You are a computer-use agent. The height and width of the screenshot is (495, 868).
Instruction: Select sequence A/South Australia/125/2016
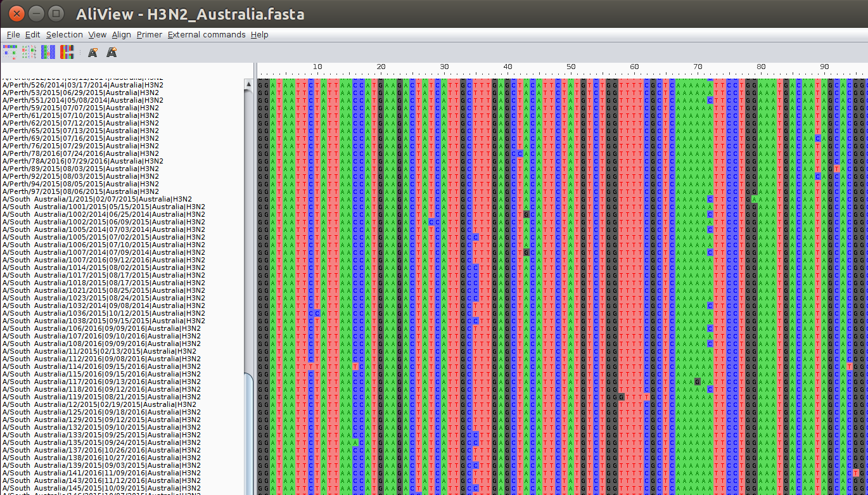[x=101, y=412]
